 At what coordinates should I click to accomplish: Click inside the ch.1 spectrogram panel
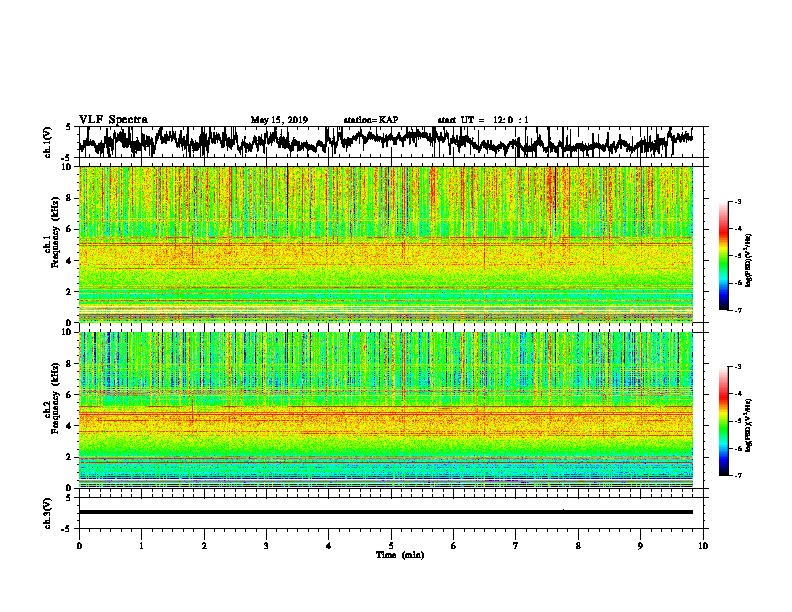tap(385, 244)
